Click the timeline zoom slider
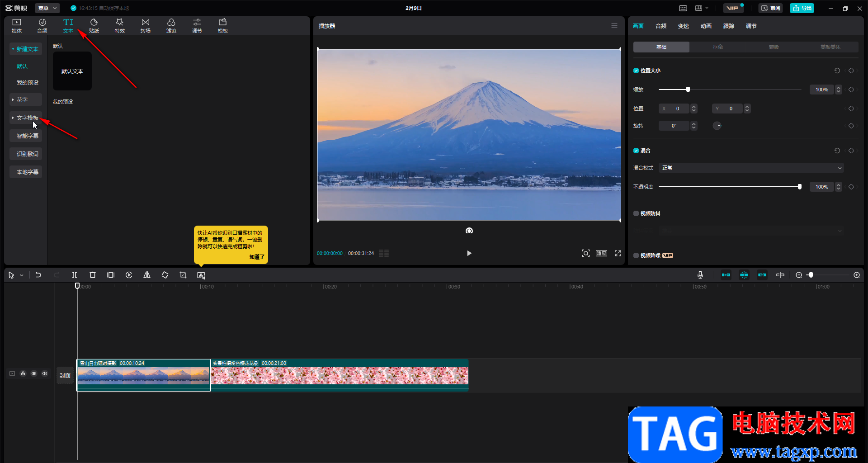Viewport: 868px width, 463px height. (x=828, y=275)
